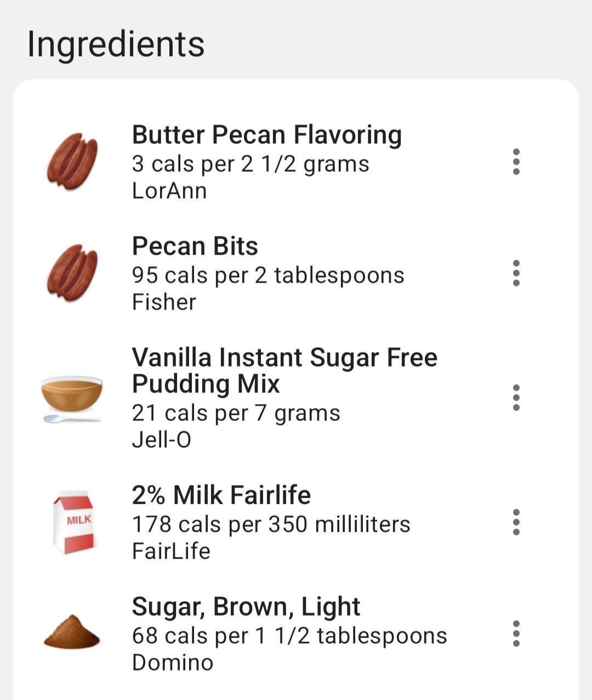Tap '3 cals per 2 1/2 grams' text
The image size is (592, 700).
tap(251, 164)
